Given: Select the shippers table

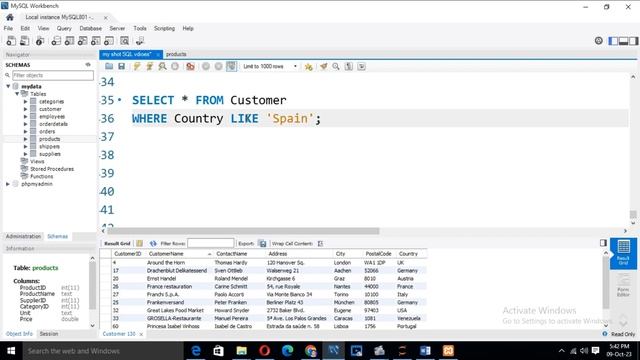Looking at the screenshot, I should tap(49, 147).
